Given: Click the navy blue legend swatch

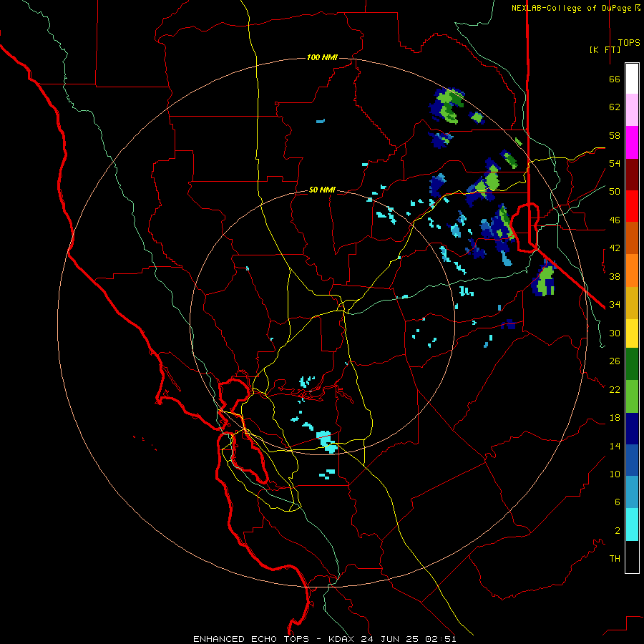Looking at the screenshot, I should 632,429.
